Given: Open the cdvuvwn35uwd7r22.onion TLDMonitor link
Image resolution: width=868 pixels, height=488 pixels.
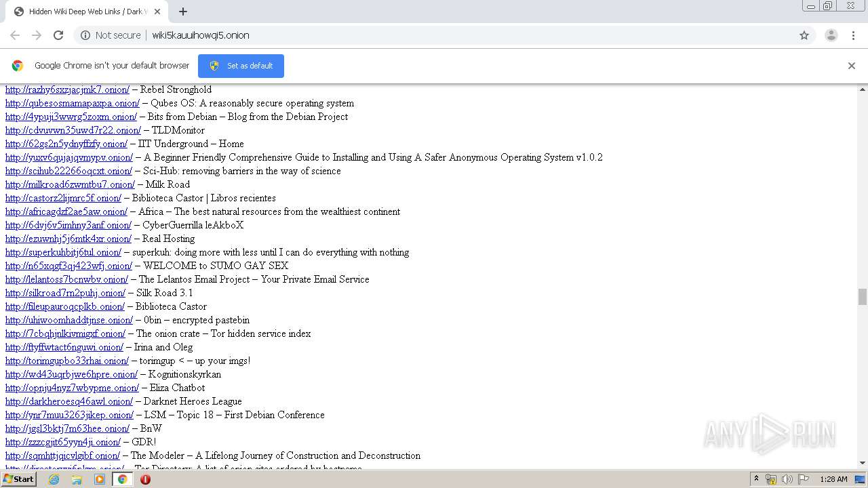Looking at the screenshot, I should (x=73, y=130).
